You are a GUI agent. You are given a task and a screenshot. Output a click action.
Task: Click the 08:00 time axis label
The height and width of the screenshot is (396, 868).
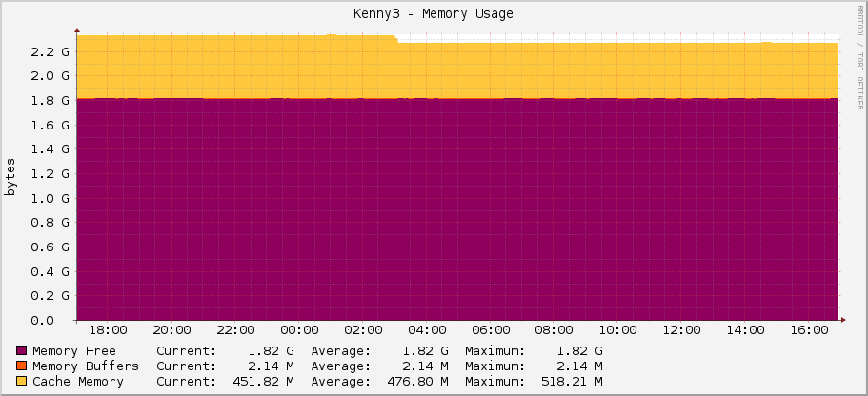pos(554,330)
